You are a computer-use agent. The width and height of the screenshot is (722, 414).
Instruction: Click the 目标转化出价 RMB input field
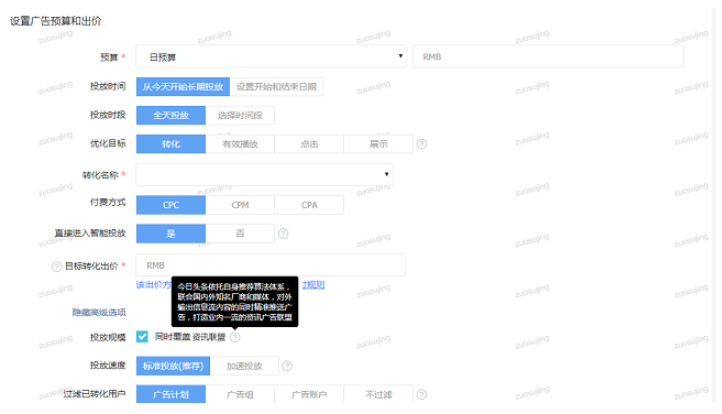[x=270, y=266]
